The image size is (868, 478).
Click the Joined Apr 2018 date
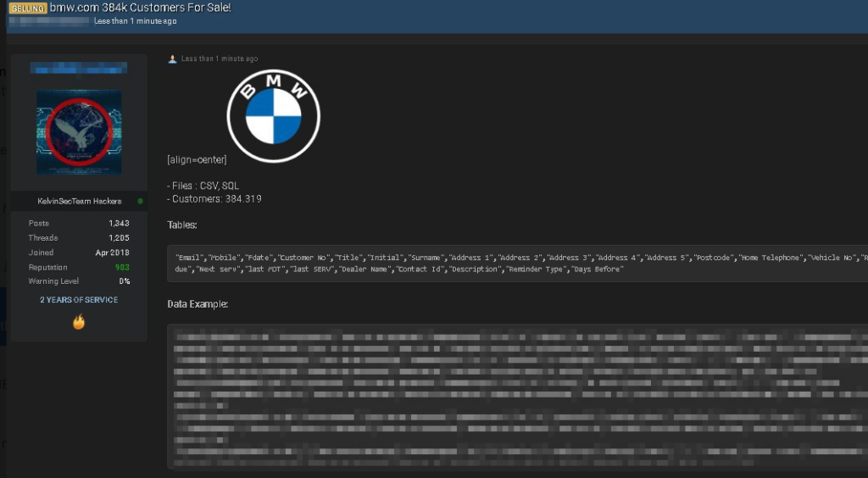pyautogui.click(x=112, y=253)
